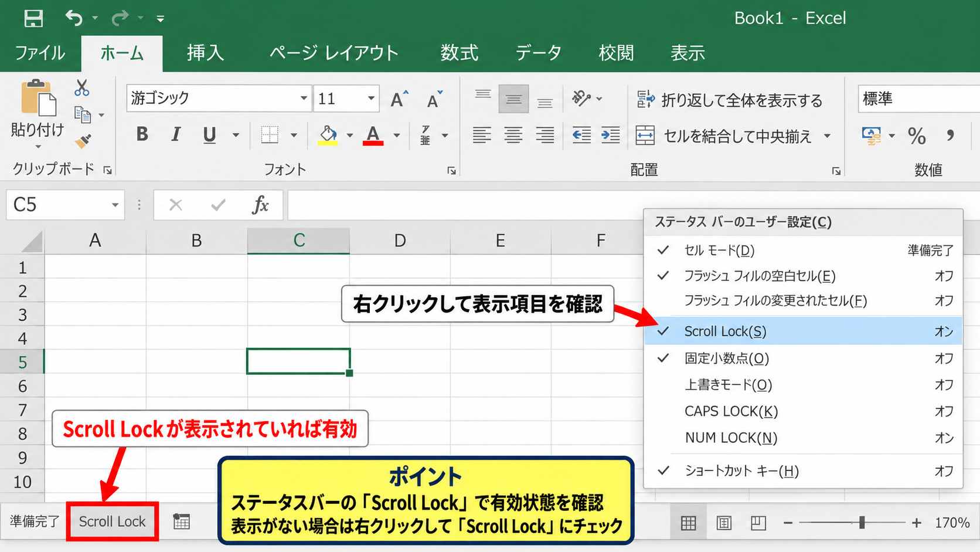
Task: Click 折り返して全体を表示する wrap text button
Action: 730,100
